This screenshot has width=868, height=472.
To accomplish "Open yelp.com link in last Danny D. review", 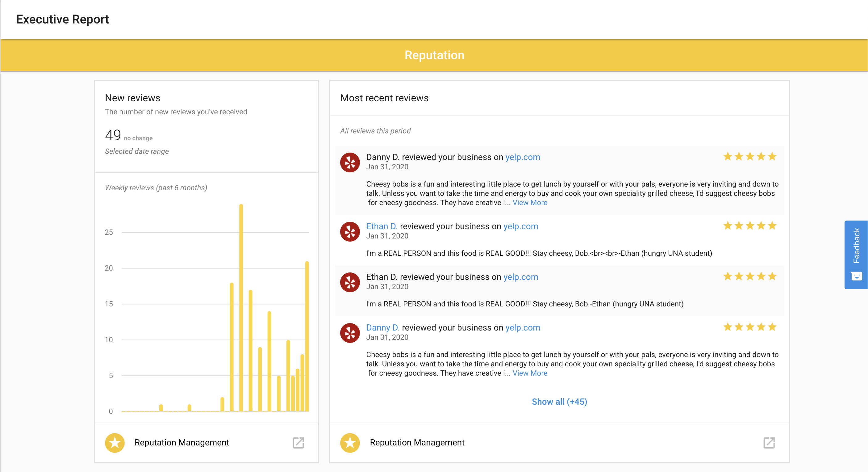I will 523,327.
